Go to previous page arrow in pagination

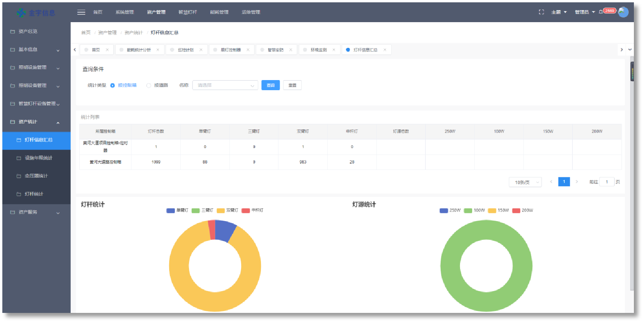[x=551, y=182]
